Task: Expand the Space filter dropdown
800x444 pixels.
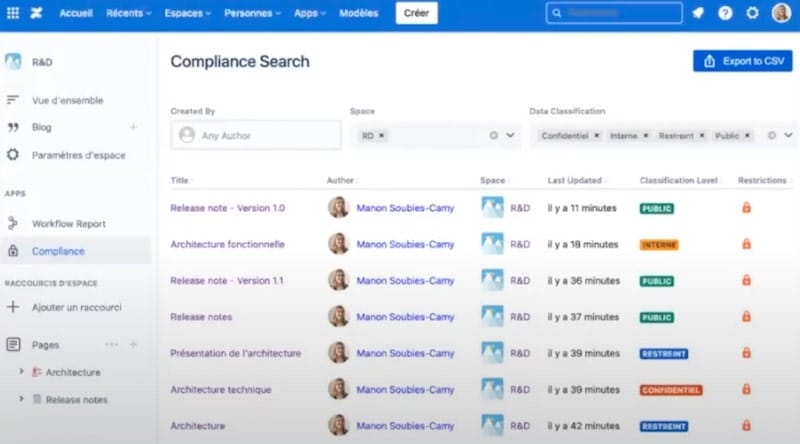Action: coord(510,135)
